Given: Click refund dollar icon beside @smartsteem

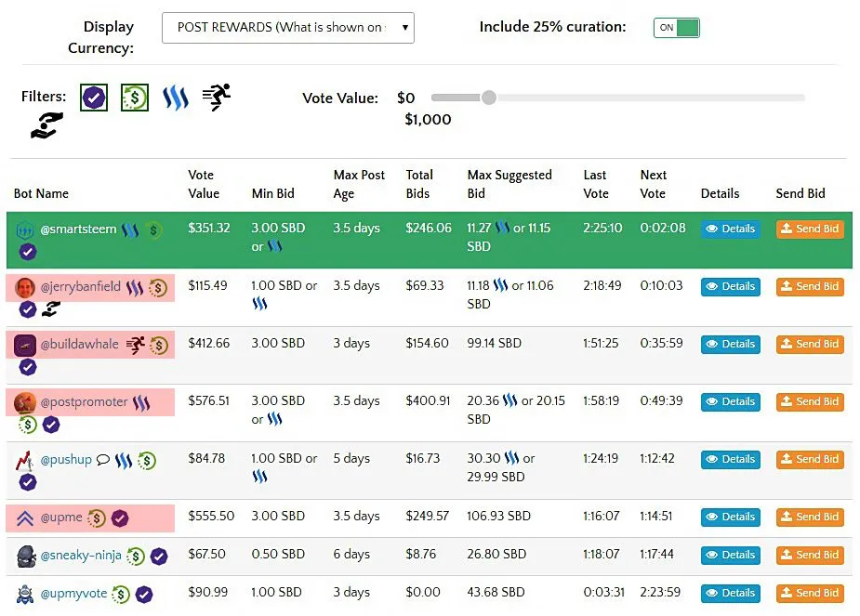Looking at the screenshot, I should 153,230.
